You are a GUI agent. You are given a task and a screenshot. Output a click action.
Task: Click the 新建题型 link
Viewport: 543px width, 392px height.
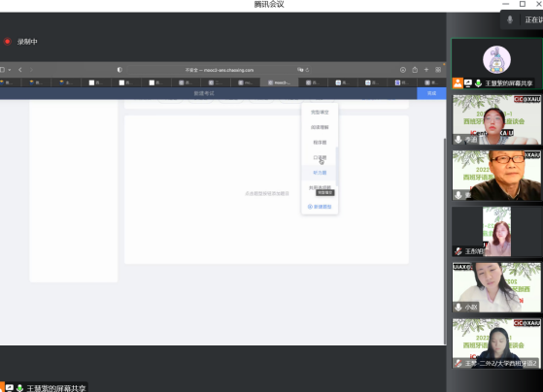pyautogui.click(x=320, y=207)
